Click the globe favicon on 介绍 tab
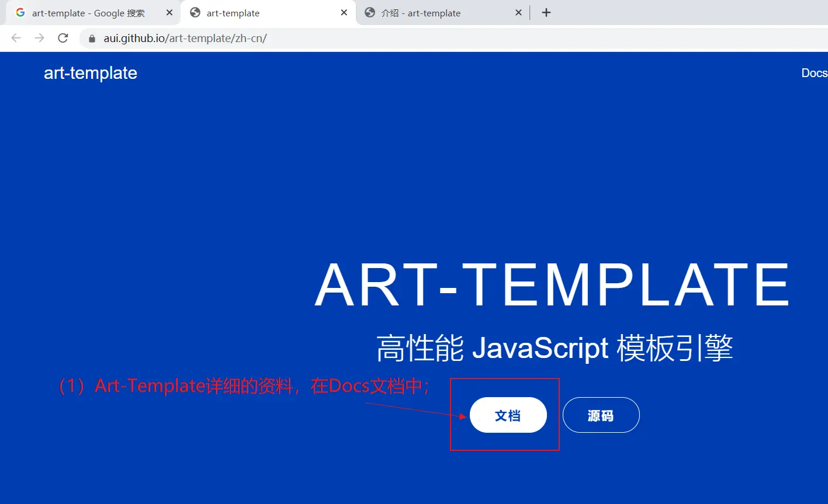 pyautogui.click(x=370, y=13)
